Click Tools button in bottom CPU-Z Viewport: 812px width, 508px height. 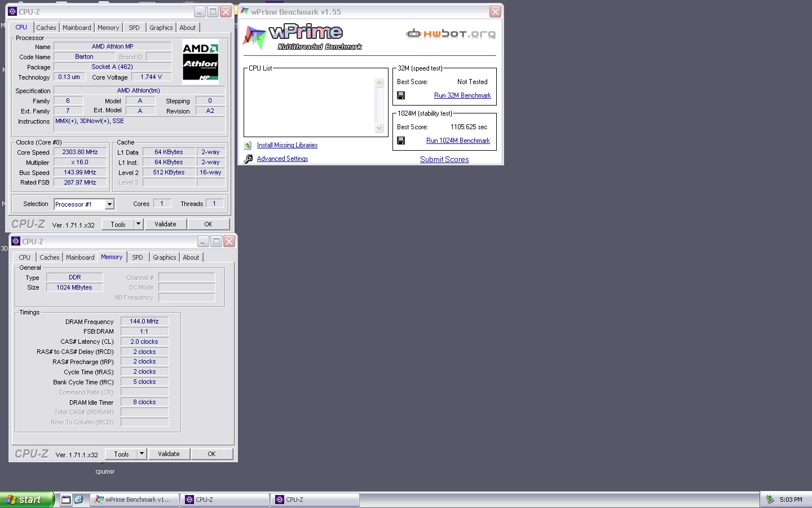(x=121, y=454)
